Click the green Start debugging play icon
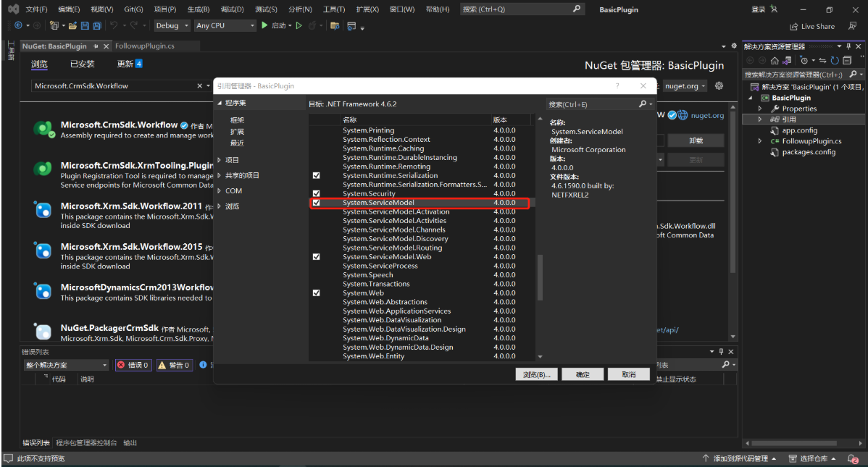The width and height of the screenshot is (868, 467). coord(264,25)
